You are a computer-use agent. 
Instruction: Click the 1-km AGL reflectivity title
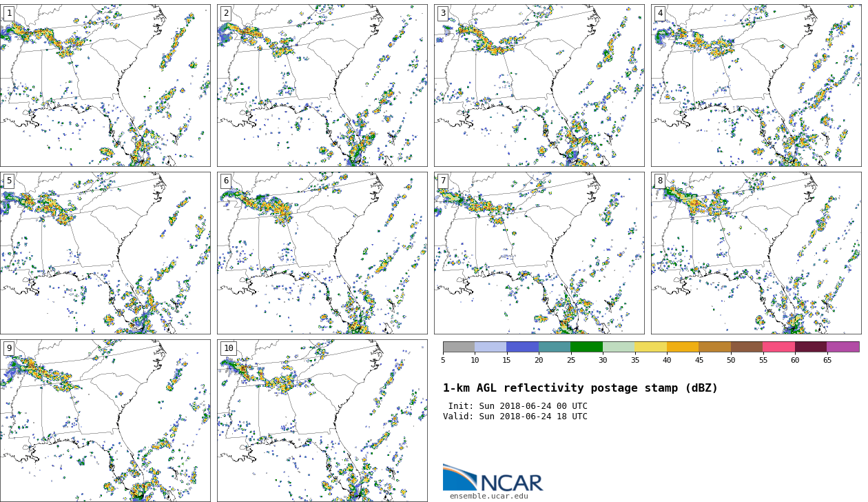580,388
